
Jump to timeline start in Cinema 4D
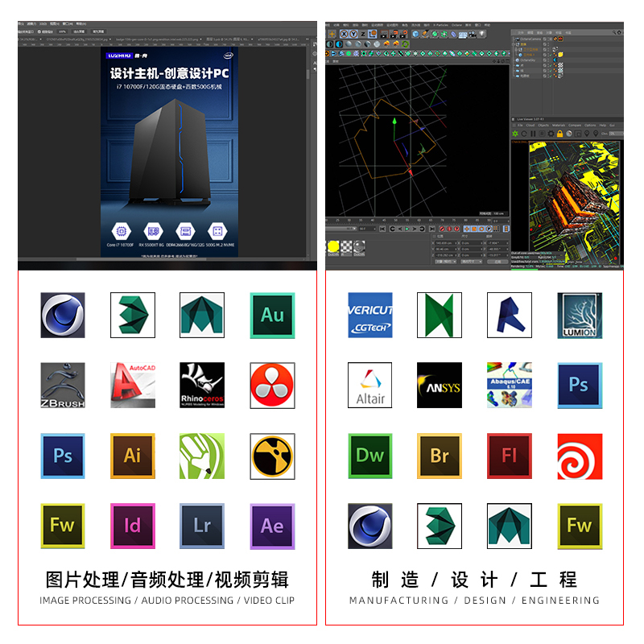[x=382, y=229]
